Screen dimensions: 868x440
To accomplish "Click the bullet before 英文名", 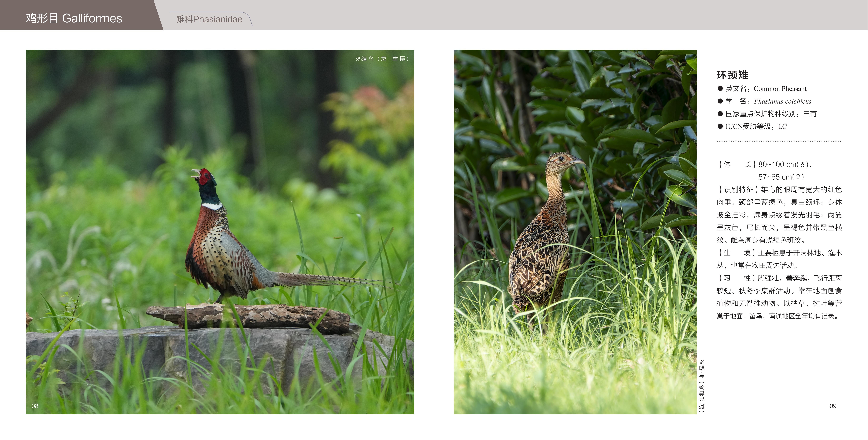I will tap(720, 89).
